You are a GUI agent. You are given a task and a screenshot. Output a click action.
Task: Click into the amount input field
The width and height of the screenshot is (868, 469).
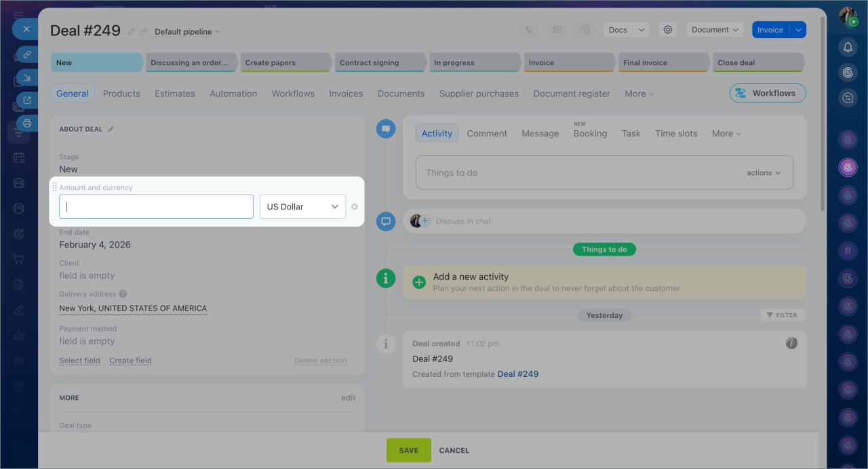[x=156, y=207]
